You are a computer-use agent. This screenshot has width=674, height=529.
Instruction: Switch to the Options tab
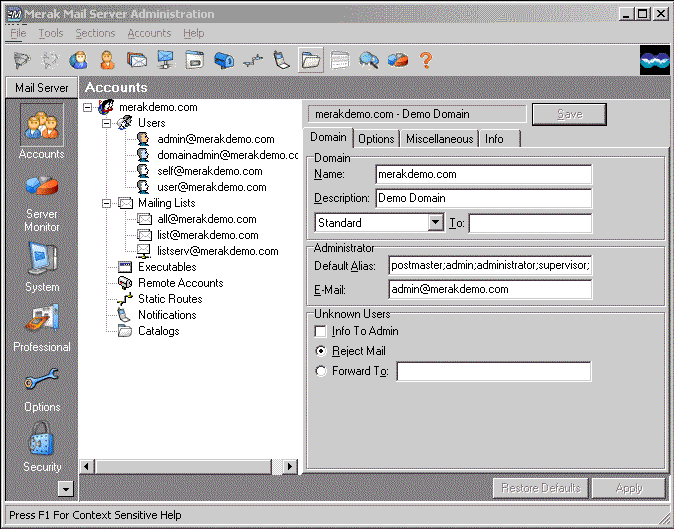[x=376, y=139]
